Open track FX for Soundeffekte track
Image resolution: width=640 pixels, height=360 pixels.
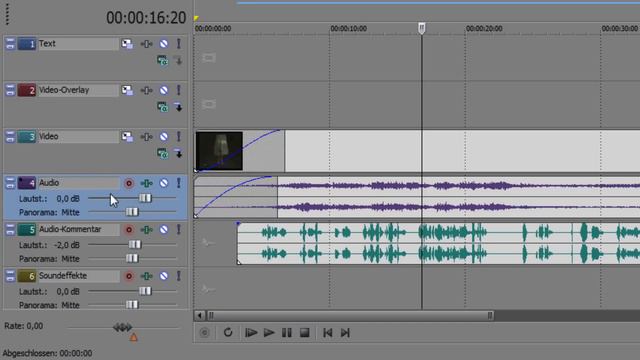pyautogui.click(x=147, y=276)
